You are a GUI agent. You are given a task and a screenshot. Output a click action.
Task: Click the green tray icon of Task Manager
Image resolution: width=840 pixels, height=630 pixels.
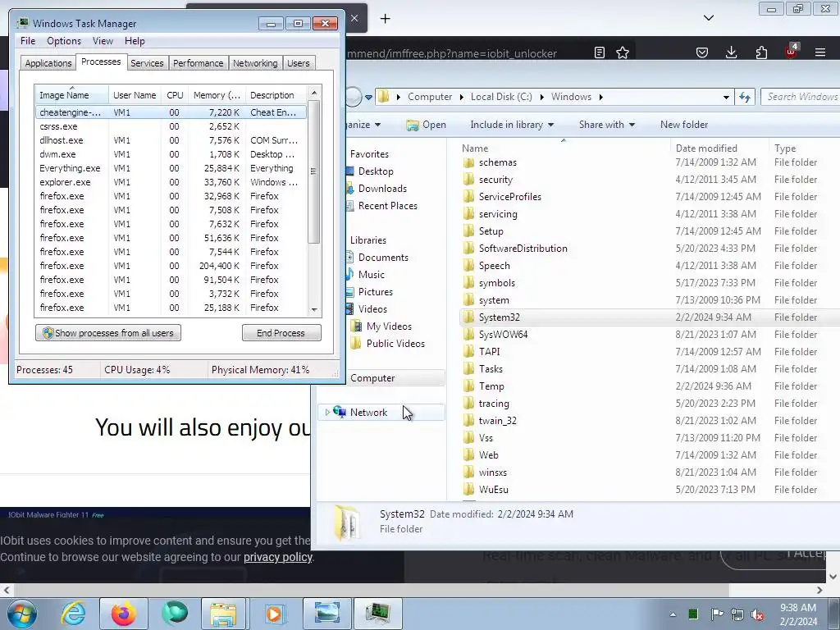[x=693, y=614]
